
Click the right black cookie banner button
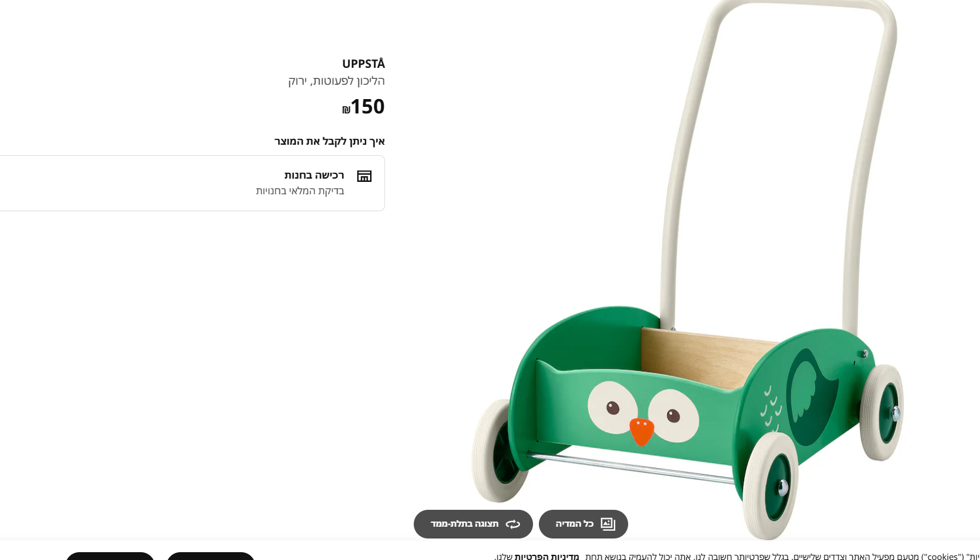[x=211, y=556]
